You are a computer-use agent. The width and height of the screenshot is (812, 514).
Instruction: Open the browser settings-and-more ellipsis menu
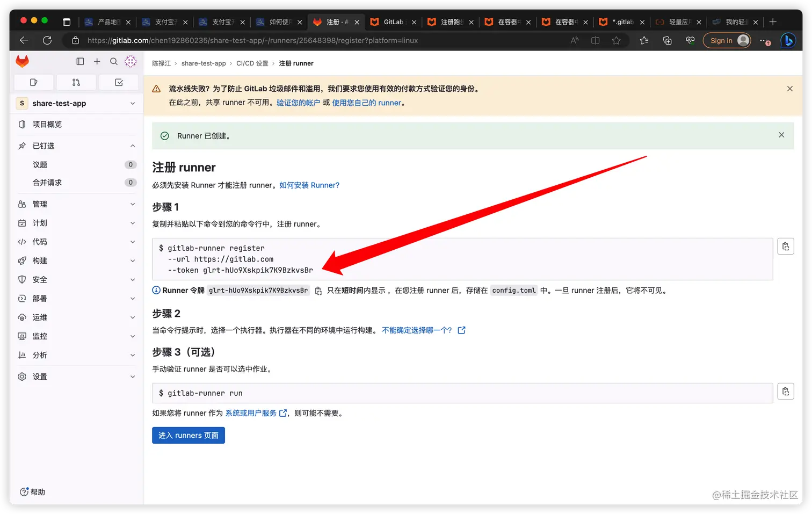(765, 40)
